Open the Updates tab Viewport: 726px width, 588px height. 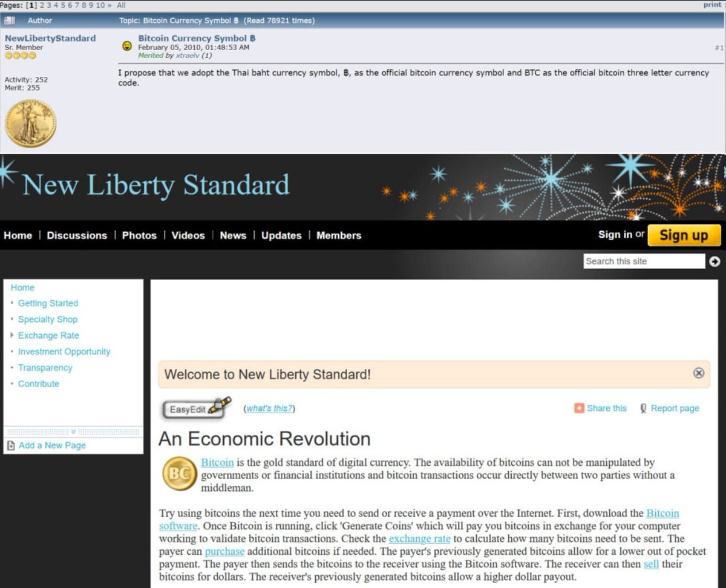[281, 235]
